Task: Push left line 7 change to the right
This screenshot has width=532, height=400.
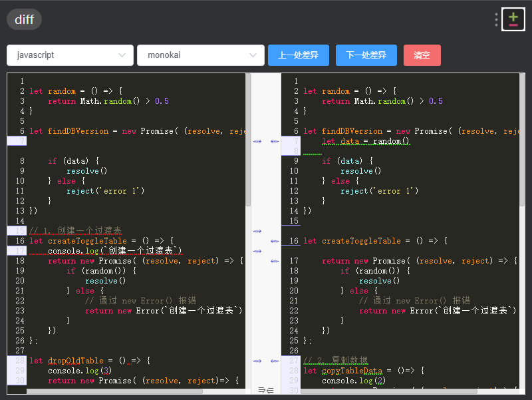Action: (257, 141)
